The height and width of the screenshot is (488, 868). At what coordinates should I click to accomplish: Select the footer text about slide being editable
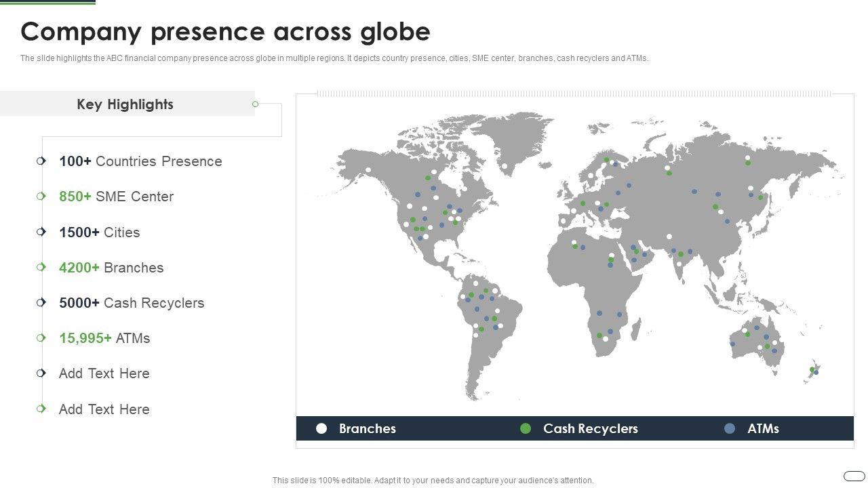(433, 481)
